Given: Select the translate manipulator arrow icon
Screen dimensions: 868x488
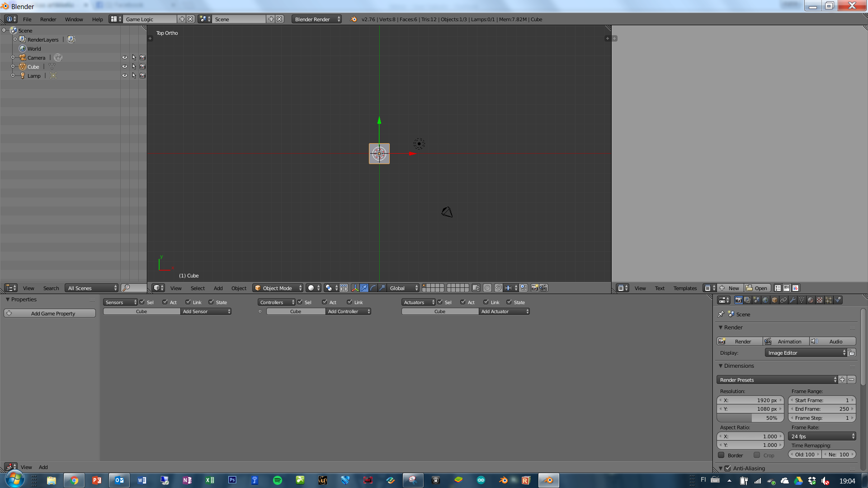Looking at the screenshot, I should coord(364,288).
